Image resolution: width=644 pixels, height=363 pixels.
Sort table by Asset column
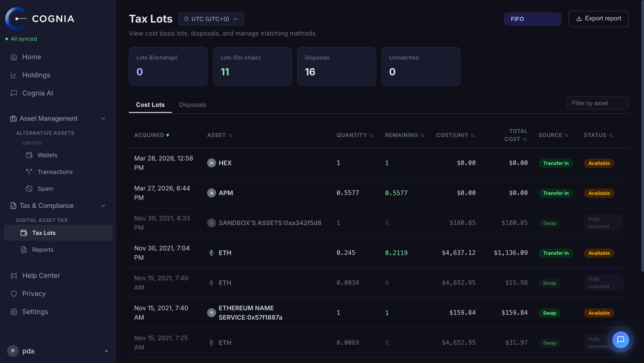[220, 135]
